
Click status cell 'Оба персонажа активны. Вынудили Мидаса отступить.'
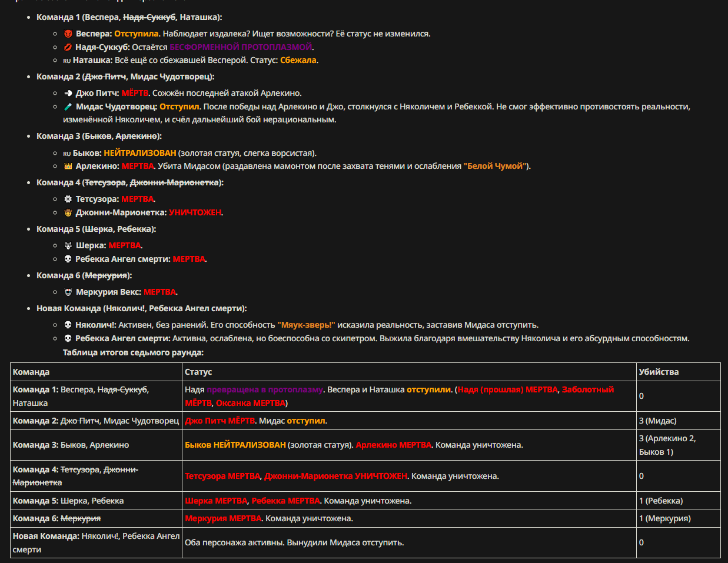tap(410, 542)
